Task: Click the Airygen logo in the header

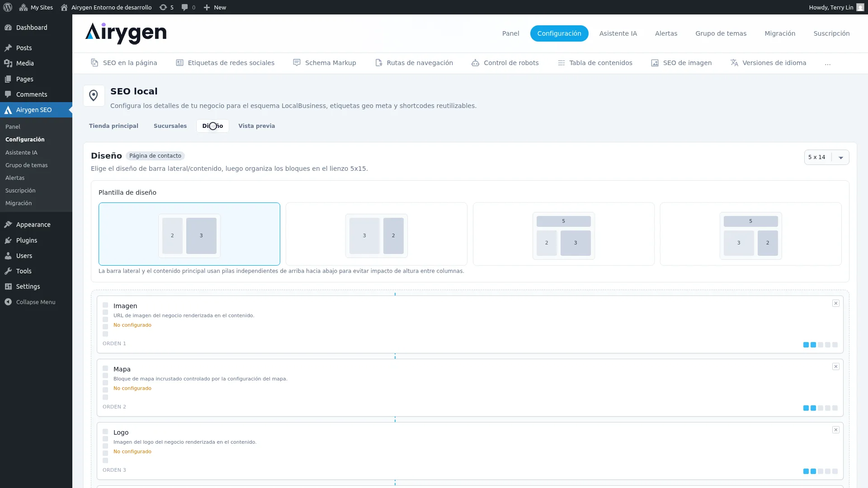Action: tap(126, 33)
